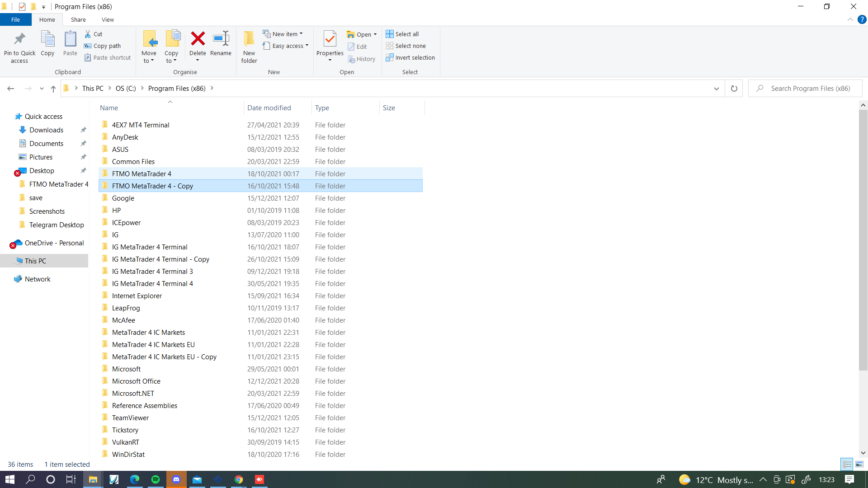Click the Copy ribbon button
This screenshot has width=868, height=488.
(x=47, y=43)
